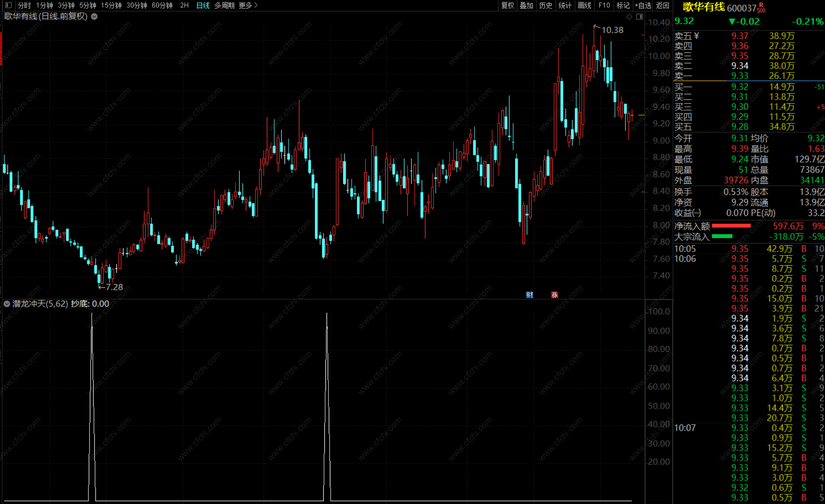Open the F10 company info
825x504 pixels.
pyautogui.click(x=604, y=5)
